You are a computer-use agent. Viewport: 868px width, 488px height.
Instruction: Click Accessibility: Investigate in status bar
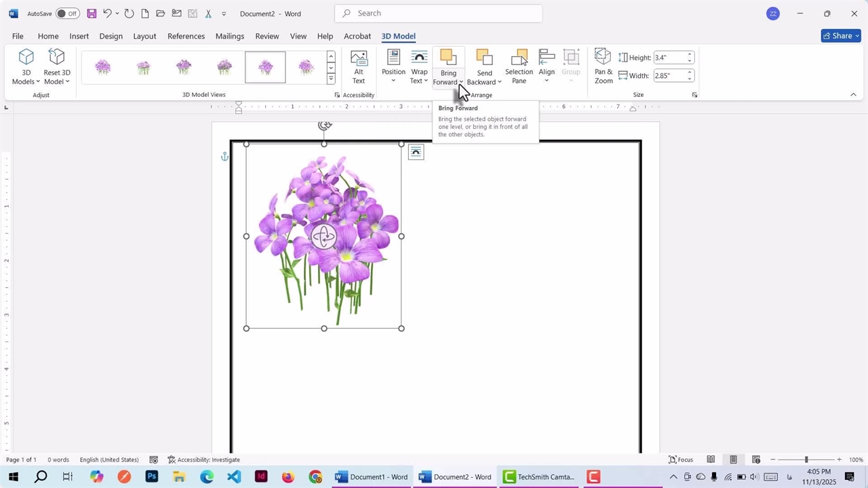coord(203,460)
